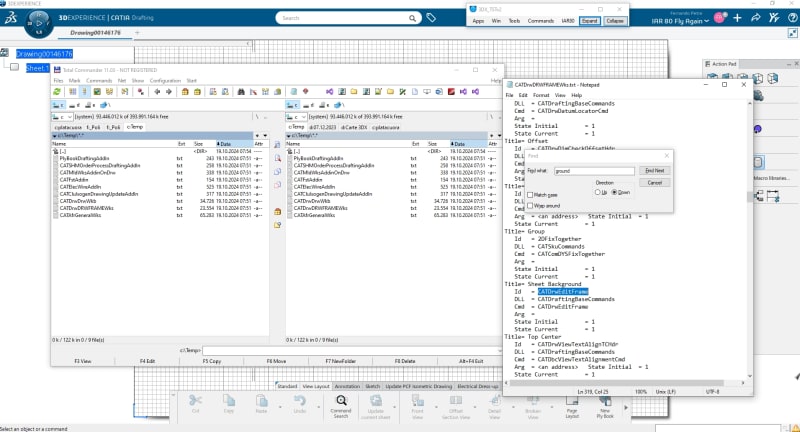This screenshot has height=432, width=800.
Task: Open the dropdown arrow next to Undo
Action: click(319, 407)
